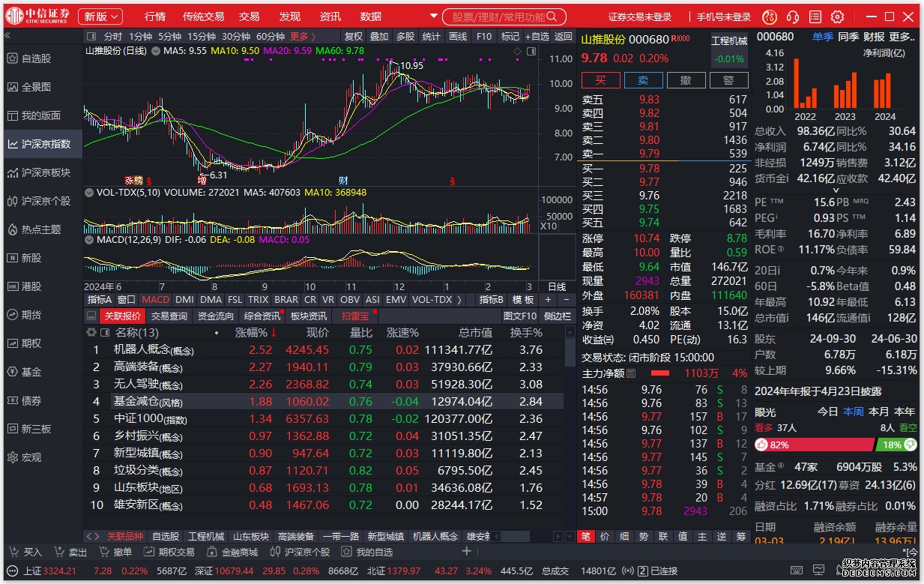Image resolution: width=924 pixels, height=584 pixels.
Task: Toggle the 标记 mark button
Action: (x=510, y=36)
